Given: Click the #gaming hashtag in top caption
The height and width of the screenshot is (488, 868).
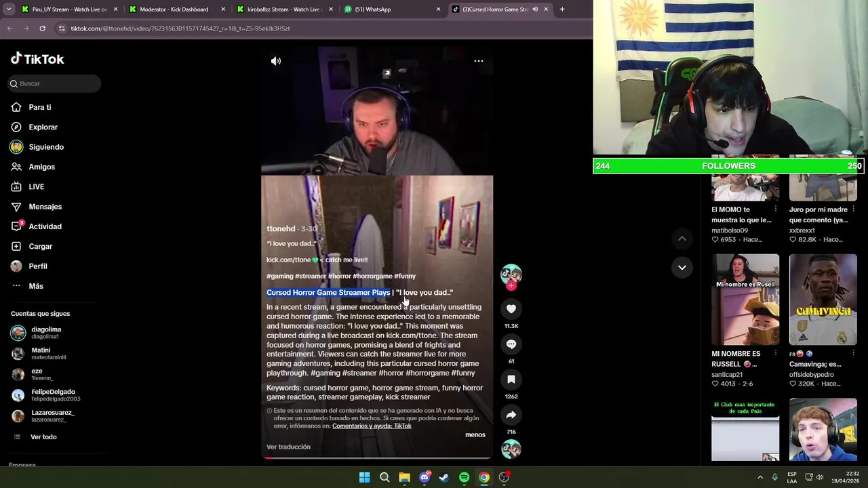Looking at the screenshot, I should pos(279,276).
